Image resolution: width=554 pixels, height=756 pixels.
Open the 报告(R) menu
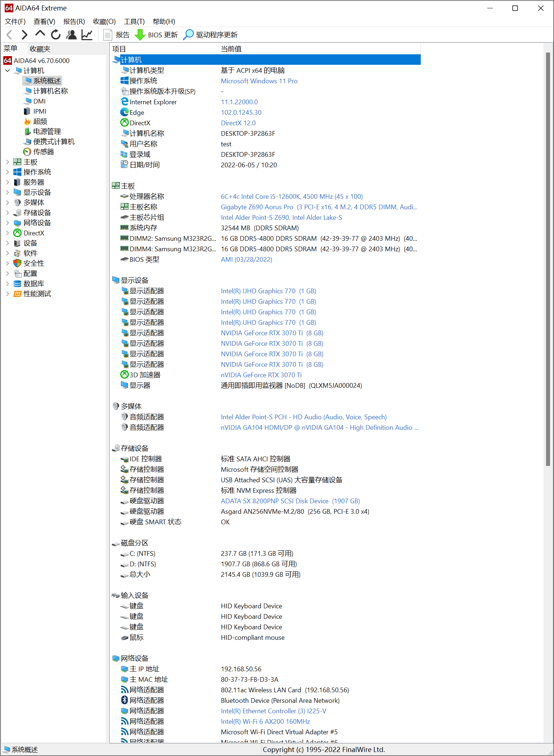(x=74, y=21)
